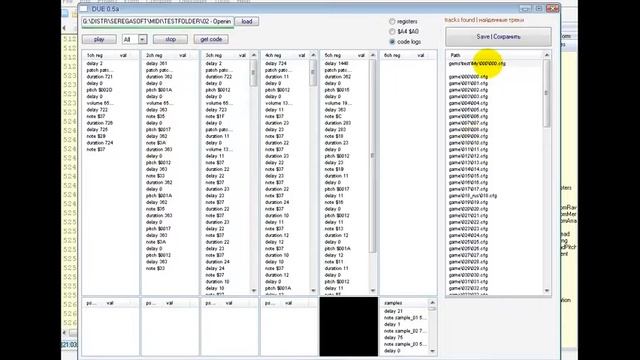Select 'pitch $002D' in 1ch list
Screen dimensions: 640x360
click(99, 90)
